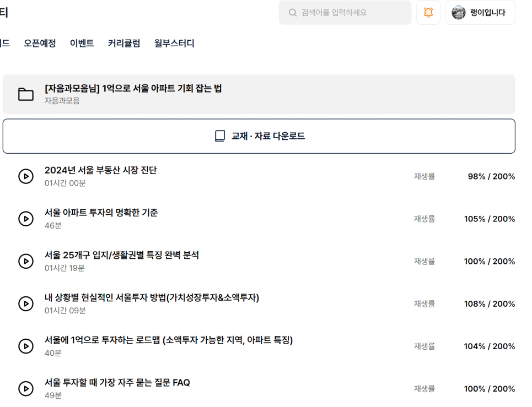Click the 104% / 200% playback rate
This screenshot has height=407, width=532.
[x=489, y=346]
